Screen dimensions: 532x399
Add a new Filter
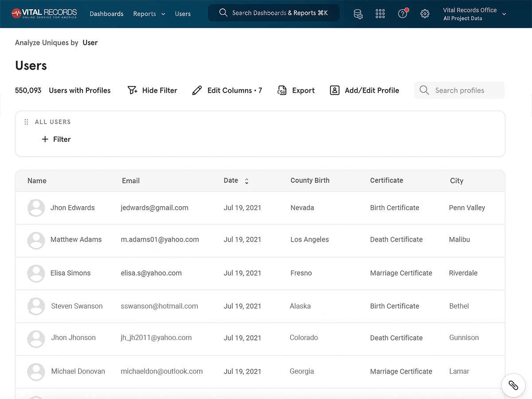(56, 139)
